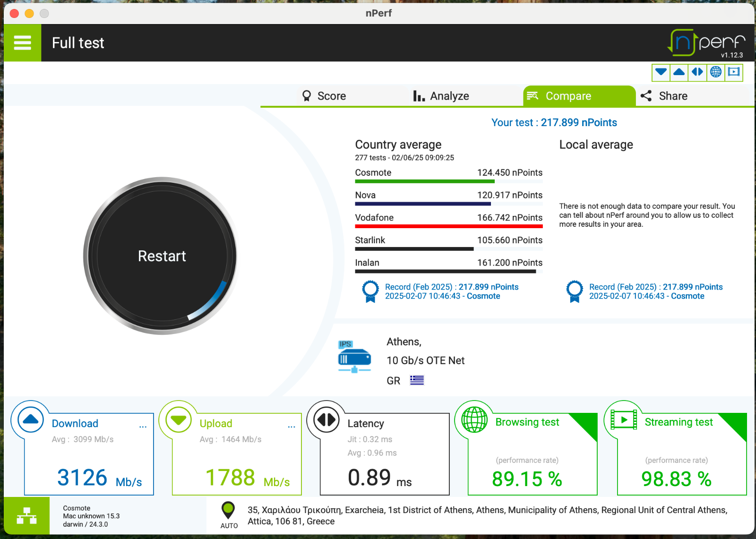Click the Restart button
Screen dimensions: 756x539
pos(162,256)
